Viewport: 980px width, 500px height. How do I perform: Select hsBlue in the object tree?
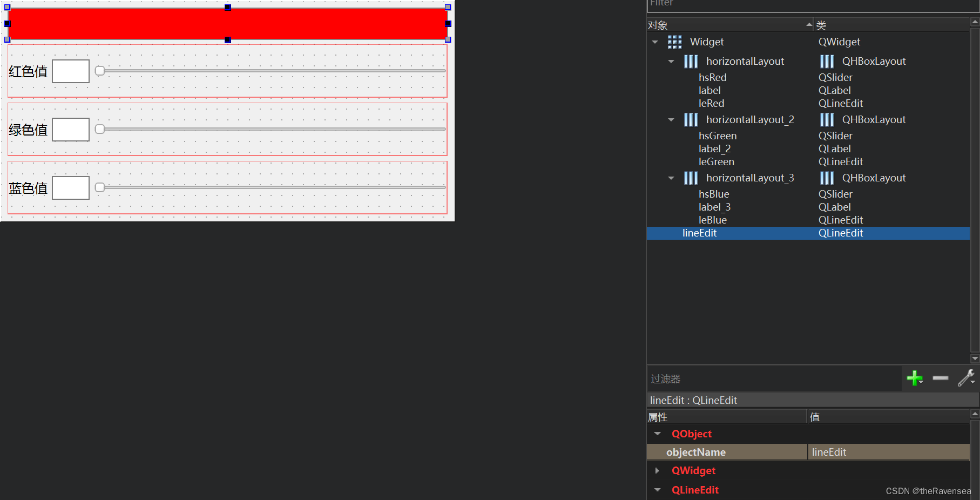[714, 194]
